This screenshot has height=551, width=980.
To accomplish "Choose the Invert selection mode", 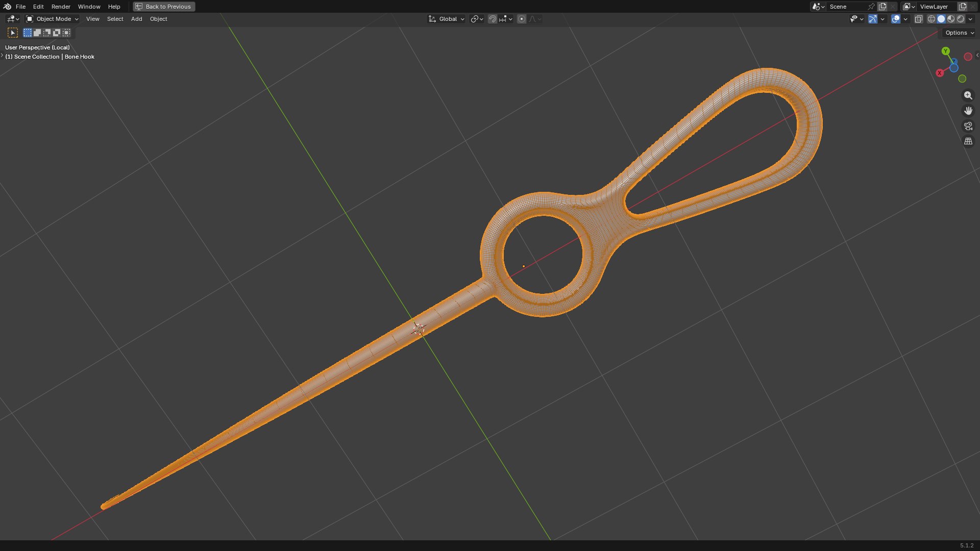I will 57,33.
